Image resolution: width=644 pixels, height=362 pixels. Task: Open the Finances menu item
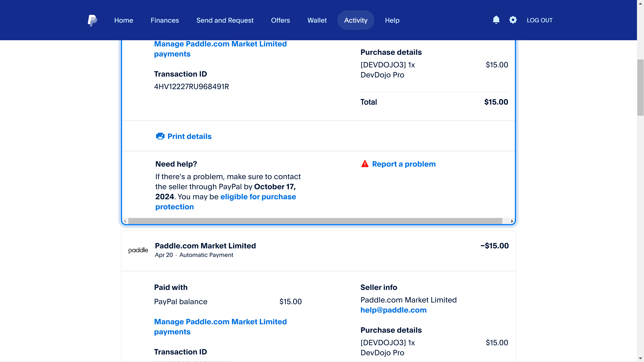pyautogui.click(x=165, y=20)
